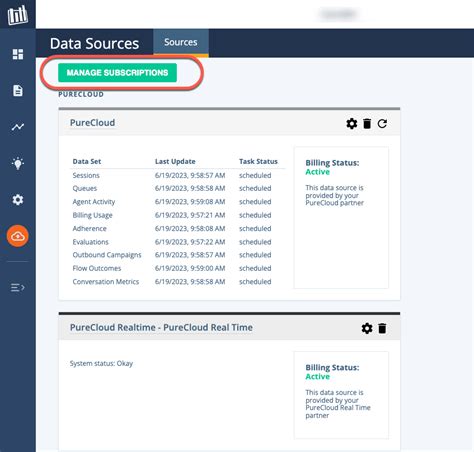Image resolution: width=474 pixels, height=452 pixels.
Task: Open the settings gear in the sidebar
Action: 18,200
